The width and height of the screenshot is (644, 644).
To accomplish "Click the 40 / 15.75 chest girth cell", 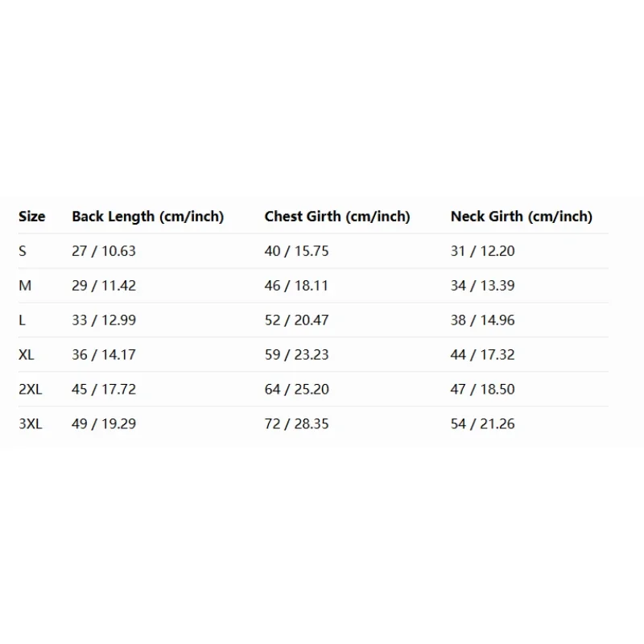I will click(296, 251).
